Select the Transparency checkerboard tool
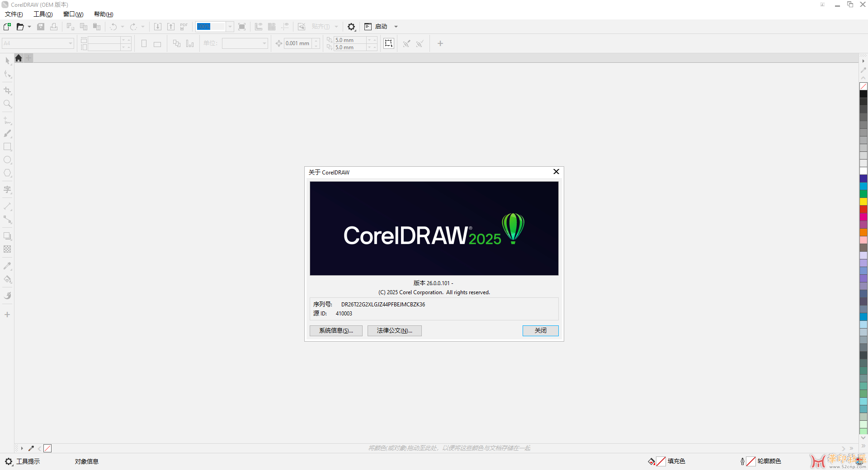The height and width of the screenshot is (470, 868). coord(7,249)
